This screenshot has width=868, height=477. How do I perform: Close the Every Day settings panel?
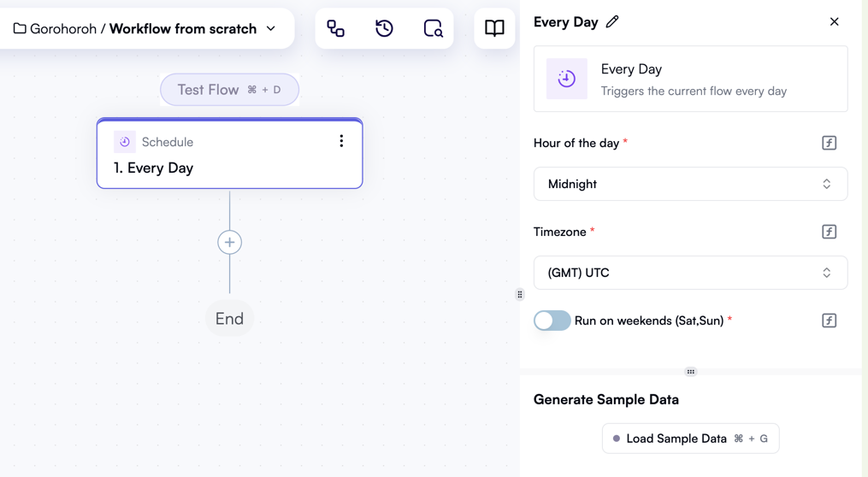pos(835,21)
